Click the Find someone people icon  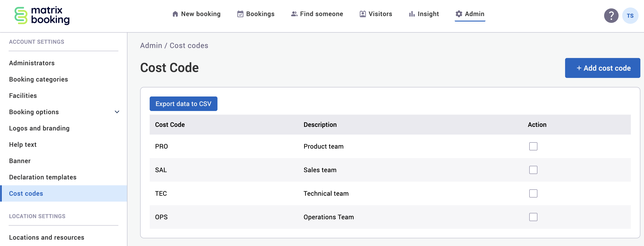(x=294, y=14)
